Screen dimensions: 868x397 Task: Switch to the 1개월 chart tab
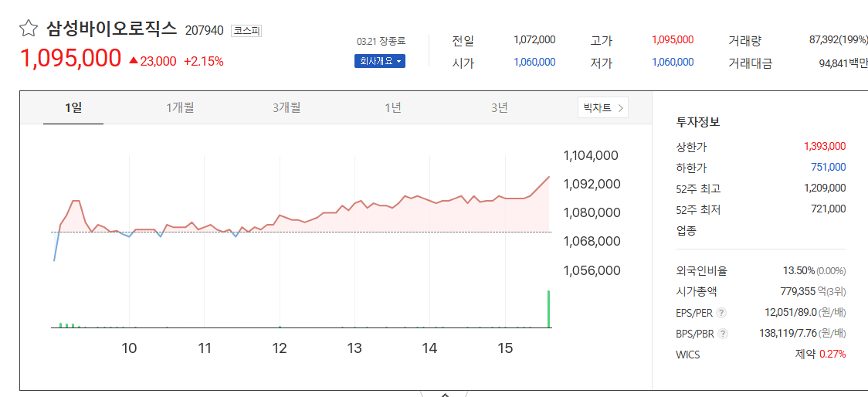180,108
